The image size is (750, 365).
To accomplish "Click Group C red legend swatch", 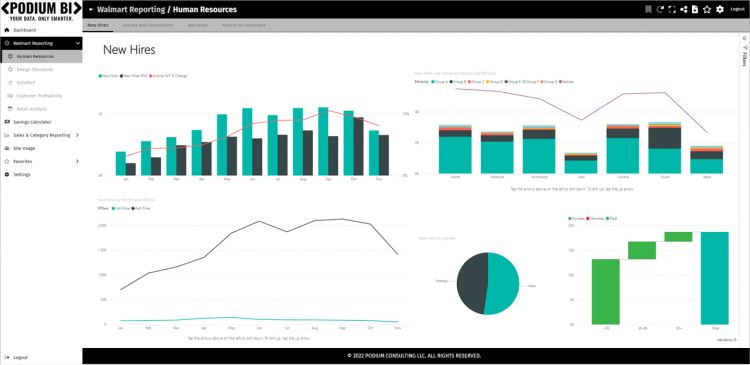I will pos(469,82).
